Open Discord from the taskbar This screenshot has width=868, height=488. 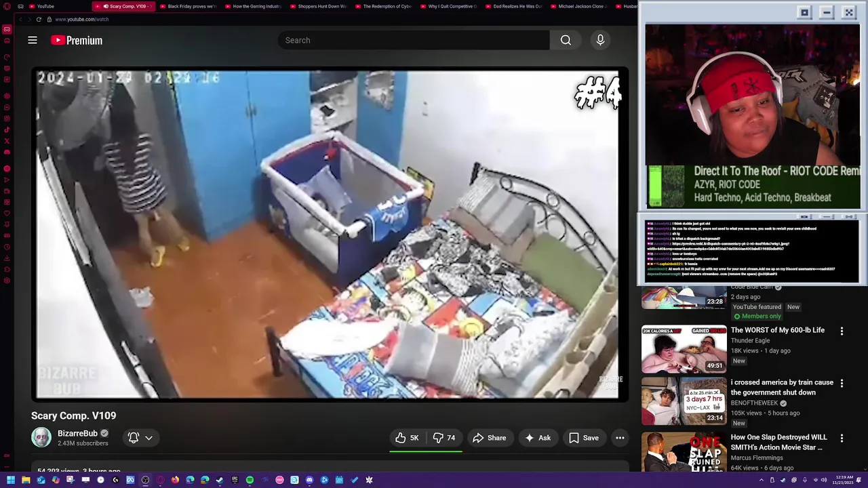(x=309, y=480)
